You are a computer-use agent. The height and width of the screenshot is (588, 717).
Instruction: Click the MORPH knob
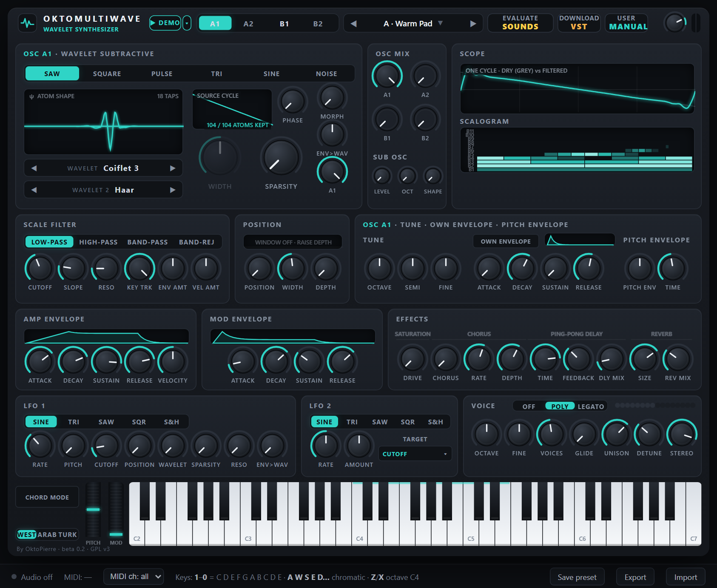click(332, 98)
